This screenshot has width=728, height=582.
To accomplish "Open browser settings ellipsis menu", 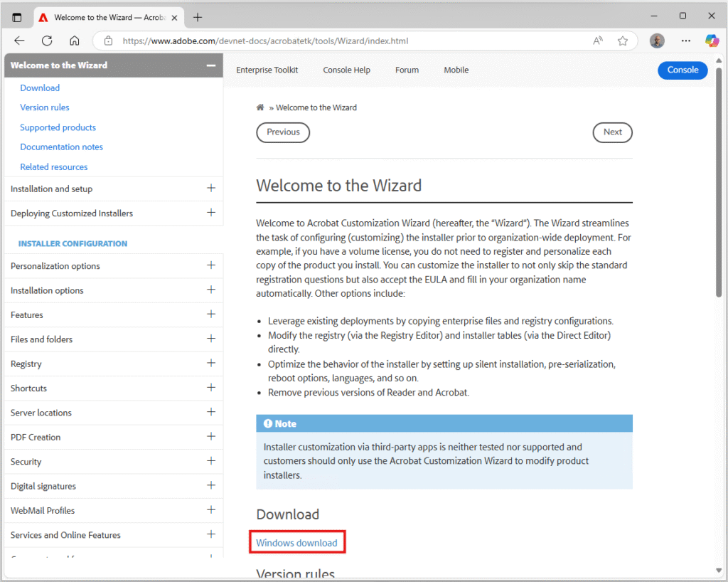I will [686, 41].
